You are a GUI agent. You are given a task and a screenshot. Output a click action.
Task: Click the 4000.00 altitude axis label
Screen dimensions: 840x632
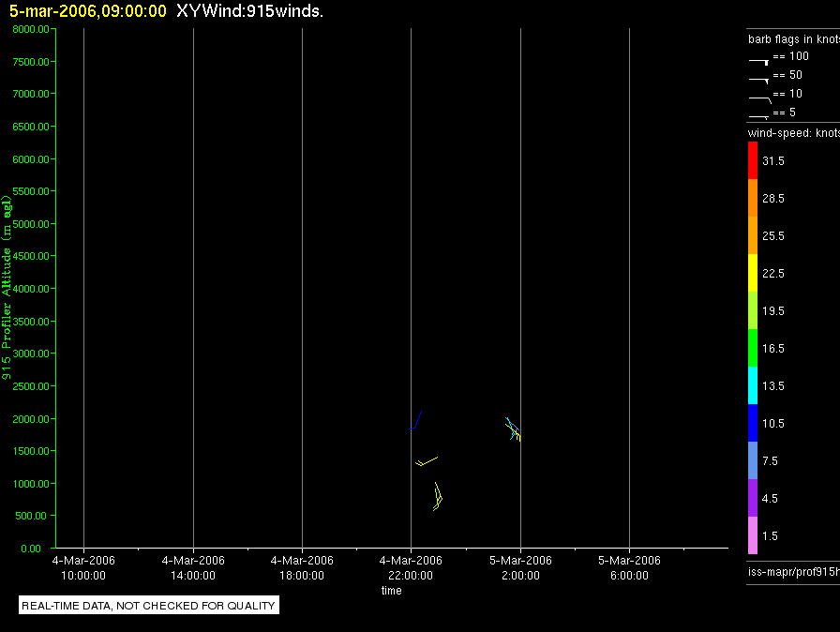point(31,289)
